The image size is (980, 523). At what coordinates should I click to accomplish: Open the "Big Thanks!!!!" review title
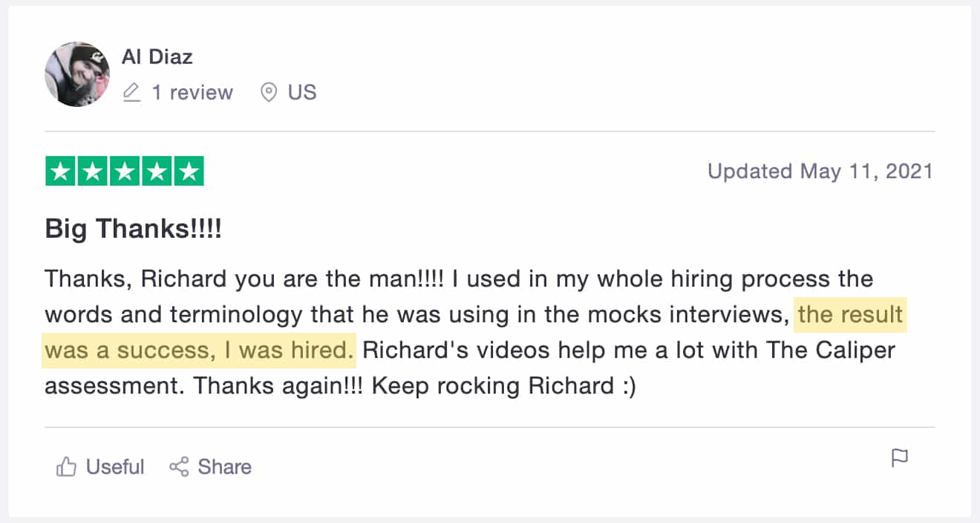click(134, 229)
